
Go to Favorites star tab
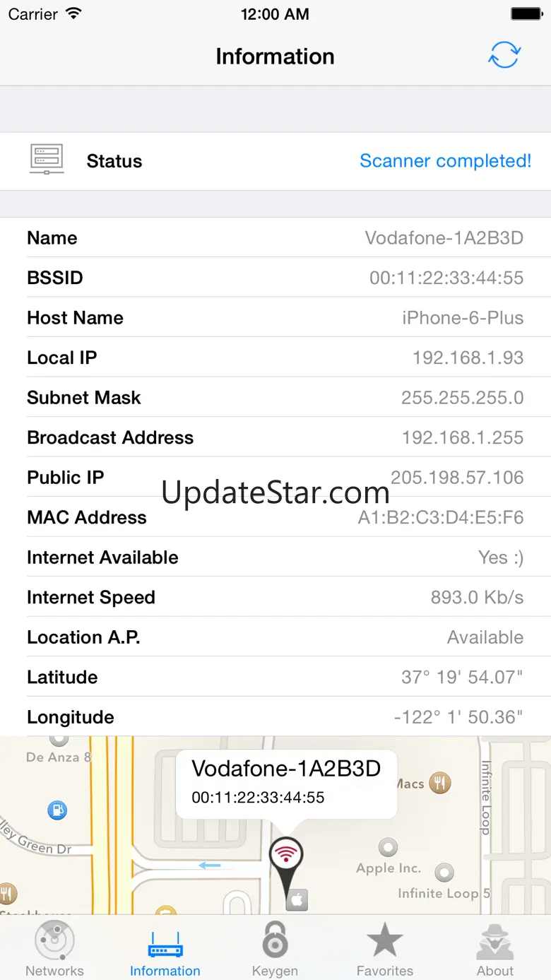(x=385, y=949)
